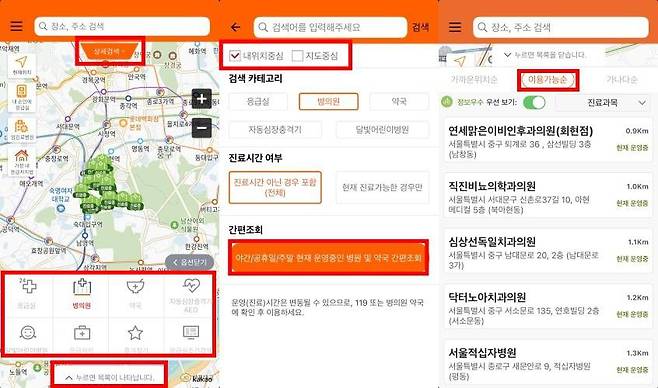The image size is (658, 388).
Task: Click 검색 카테고리 heading
Action: point(255,78)
